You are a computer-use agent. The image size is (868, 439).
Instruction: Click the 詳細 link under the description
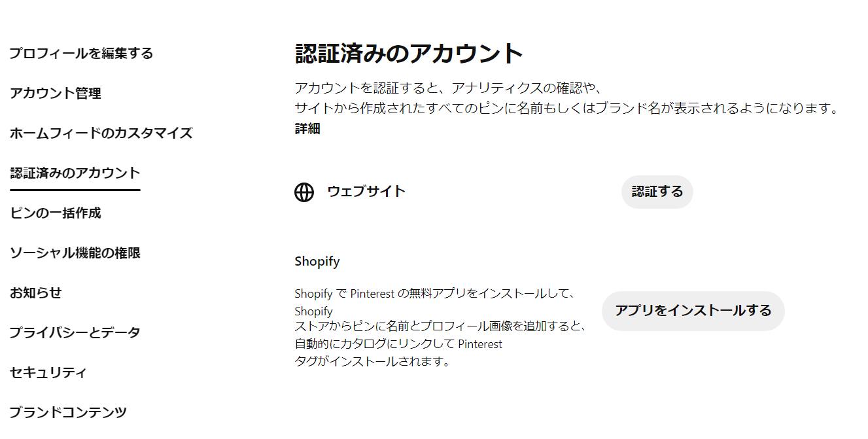pyautogui.click(x=307, y=129)
